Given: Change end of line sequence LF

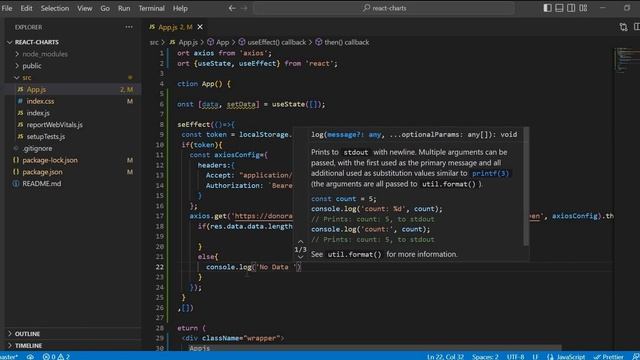Looking at the screenshot, I should [x=535, y=356].
